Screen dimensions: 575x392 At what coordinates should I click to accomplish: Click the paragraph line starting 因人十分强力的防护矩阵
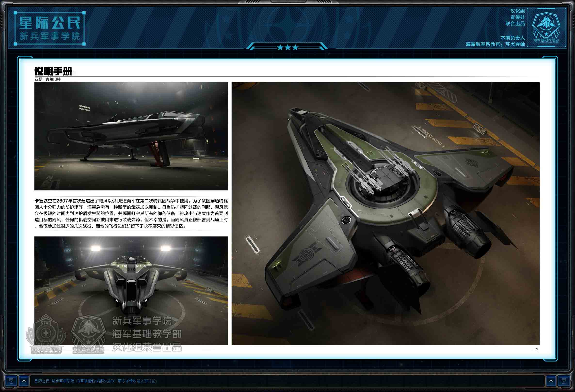tap(131, 207)
